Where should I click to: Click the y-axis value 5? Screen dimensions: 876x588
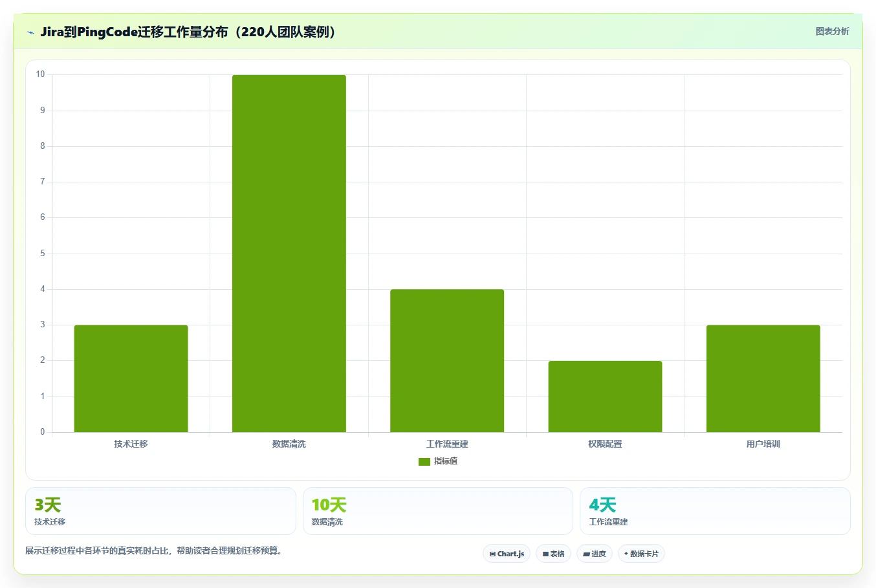click(43, 254)
